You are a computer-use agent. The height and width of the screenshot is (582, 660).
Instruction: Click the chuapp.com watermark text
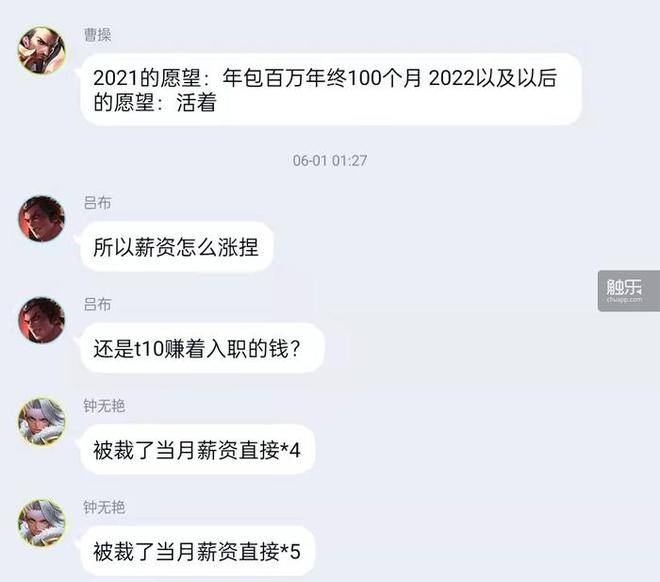click(x=625, y=300)
